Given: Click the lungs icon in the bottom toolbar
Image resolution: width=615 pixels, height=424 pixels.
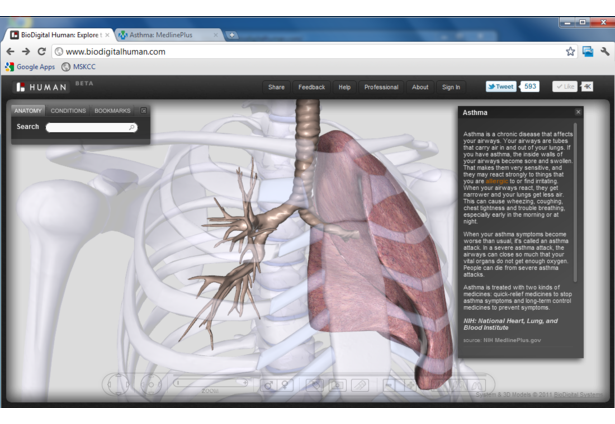Looking at the screenshot, I should pyautogui.click(x=477, y=386).
